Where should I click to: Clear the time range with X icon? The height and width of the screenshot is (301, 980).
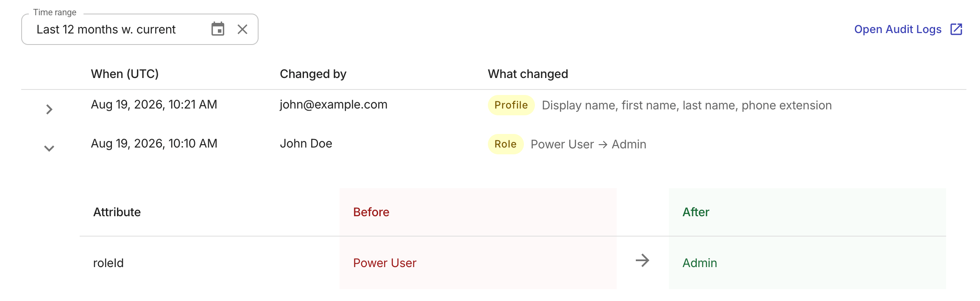(242, 29)
